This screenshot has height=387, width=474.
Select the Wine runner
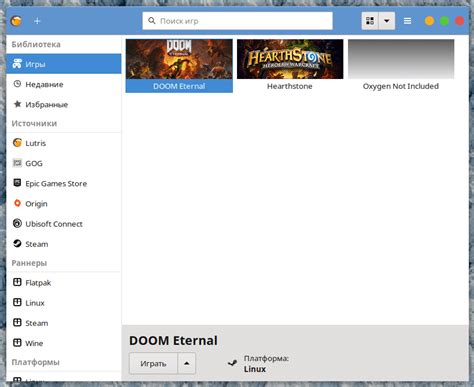pyautogui.click(x=64, y=343)
